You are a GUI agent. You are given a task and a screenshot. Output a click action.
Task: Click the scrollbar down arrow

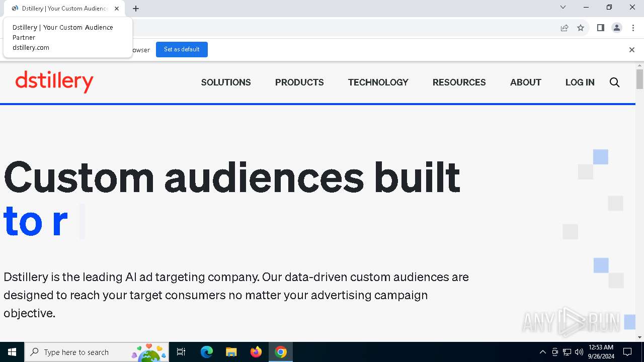pyautogui.click(x=639, y=337)
